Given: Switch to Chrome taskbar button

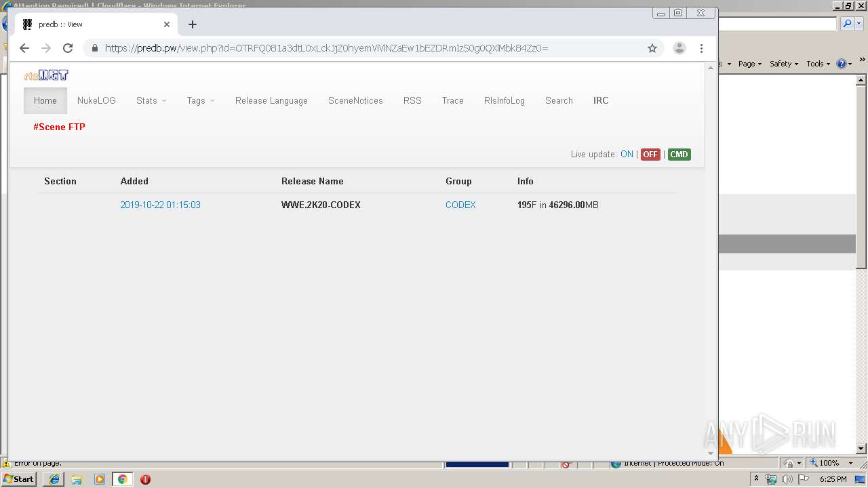Looking at the screenshot, I should point(123,479).
